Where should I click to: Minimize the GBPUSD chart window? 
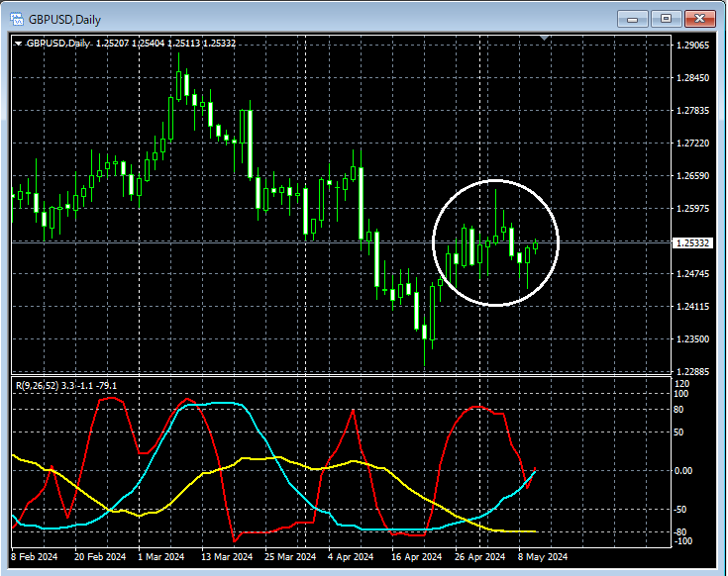coord(632,19)
